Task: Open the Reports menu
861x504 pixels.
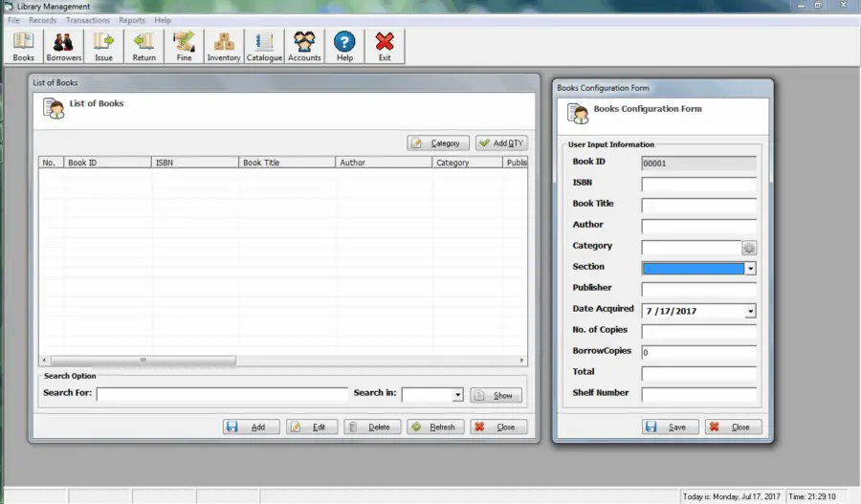Action: [x=132, y=20]
